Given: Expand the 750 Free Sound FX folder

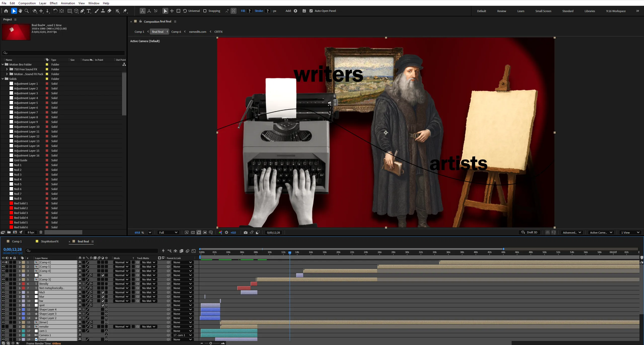Looking at the screenshot, I should 7,69.
